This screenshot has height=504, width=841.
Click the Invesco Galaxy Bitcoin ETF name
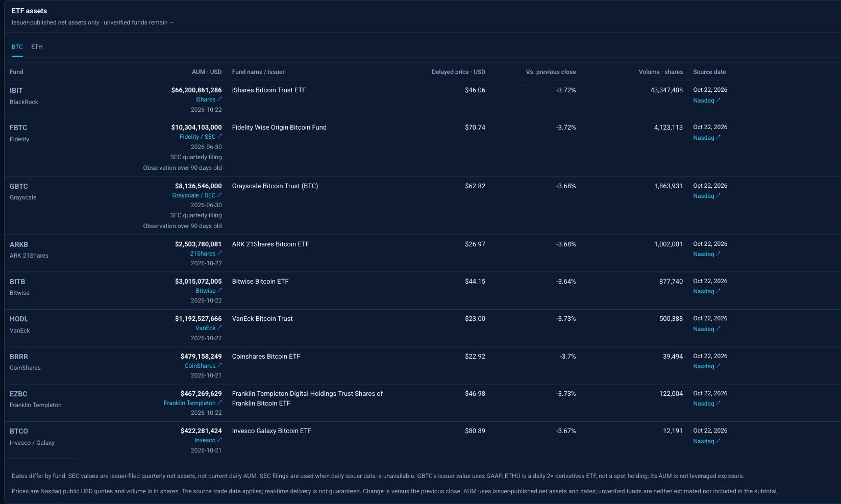pos(271,431)
